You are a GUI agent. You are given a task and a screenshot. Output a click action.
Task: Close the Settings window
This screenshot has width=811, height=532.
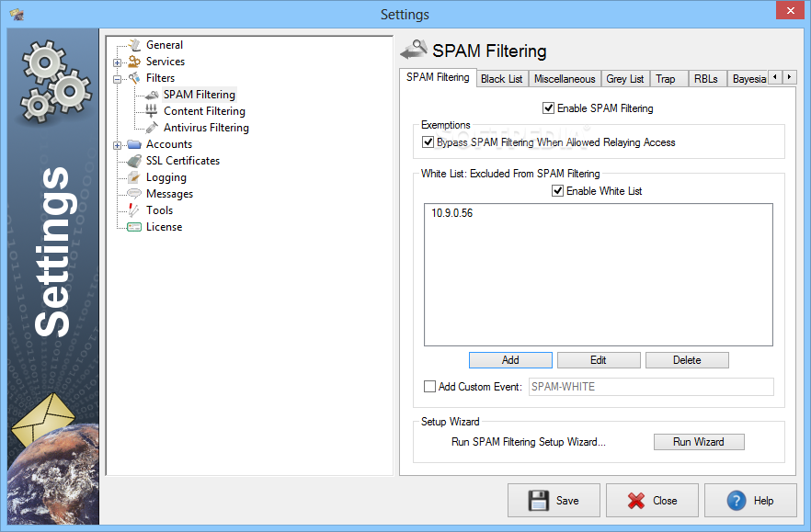[x=791, y=10]
